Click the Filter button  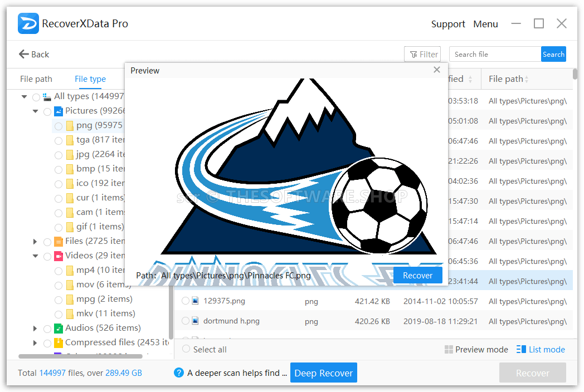point(422,55)
